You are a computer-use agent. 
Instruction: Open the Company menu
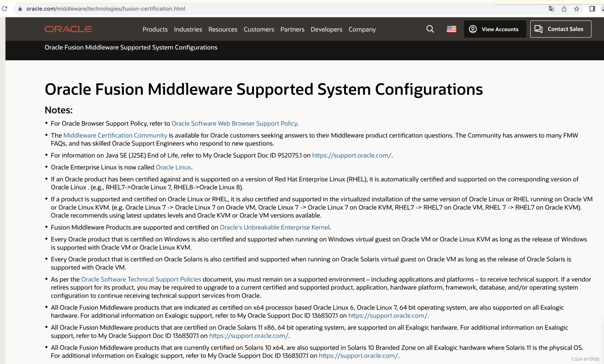coord(362,29)
